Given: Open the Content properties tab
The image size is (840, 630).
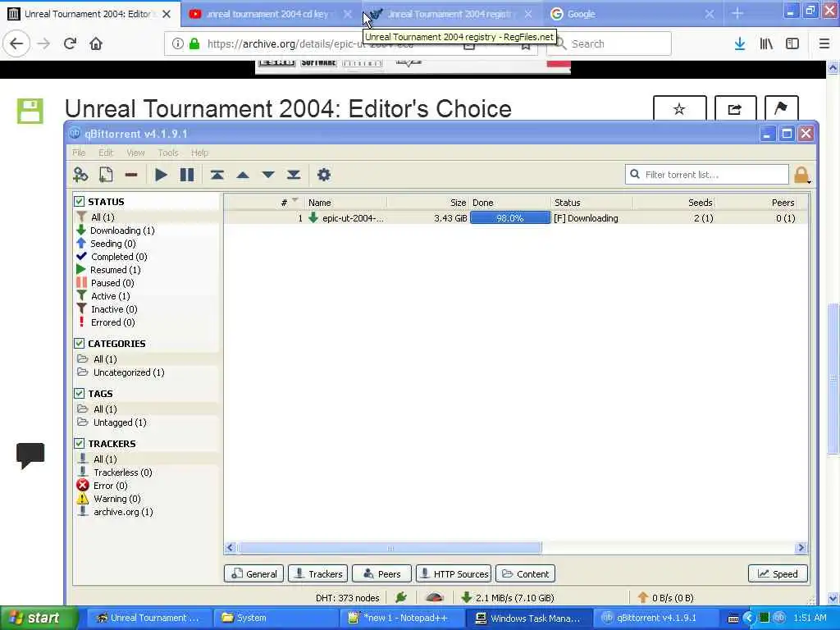Looking at the screenshot, I should click(x=526, y=573).
